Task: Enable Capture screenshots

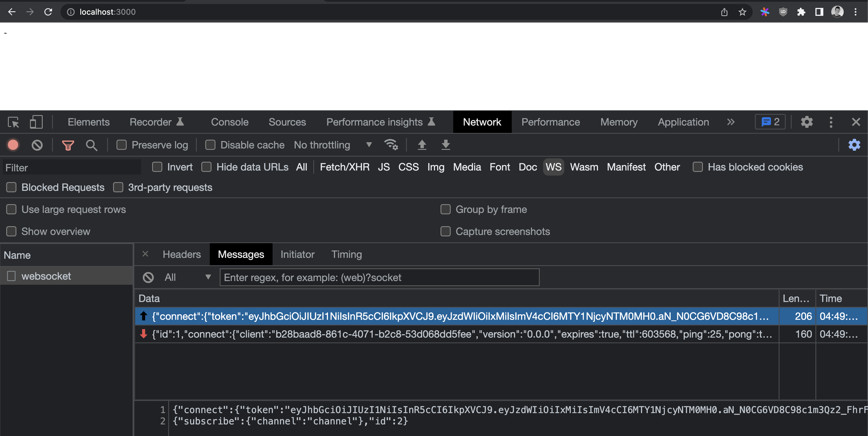Action: point(446,232)
